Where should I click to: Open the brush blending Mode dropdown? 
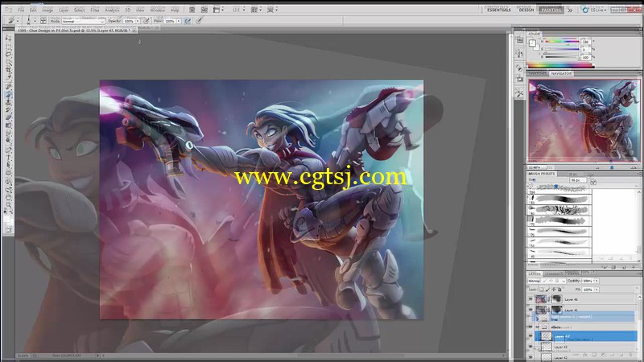pos(84,21)
